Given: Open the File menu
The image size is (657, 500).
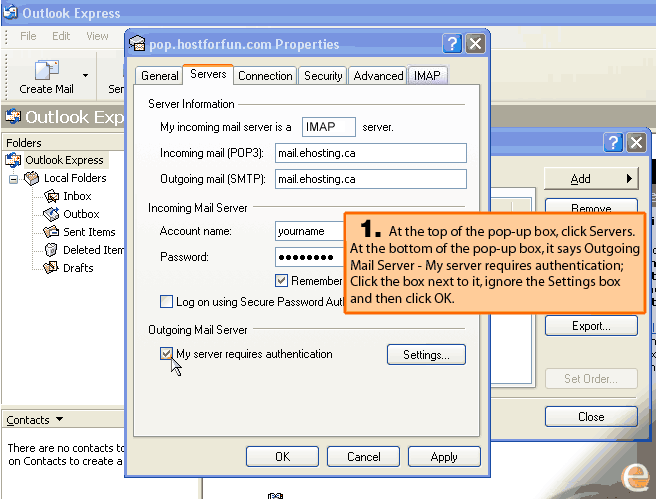Looking at the screenshot, I should [x=28, y=36].
